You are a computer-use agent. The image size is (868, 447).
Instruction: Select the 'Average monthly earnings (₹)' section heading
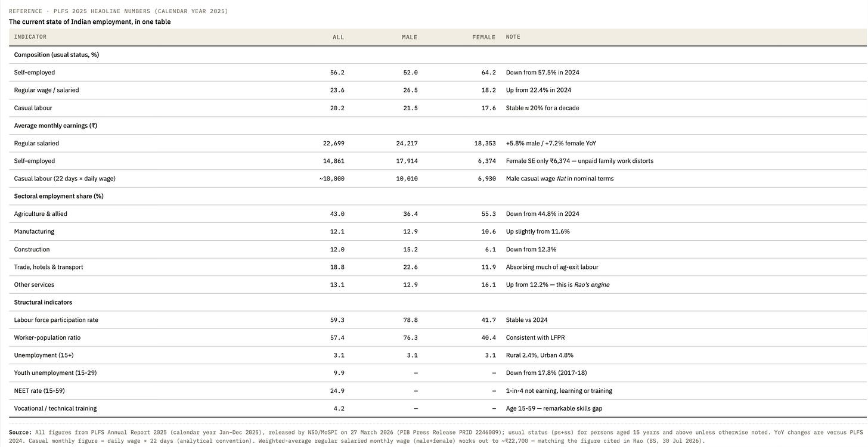click(x=55, y=126)
